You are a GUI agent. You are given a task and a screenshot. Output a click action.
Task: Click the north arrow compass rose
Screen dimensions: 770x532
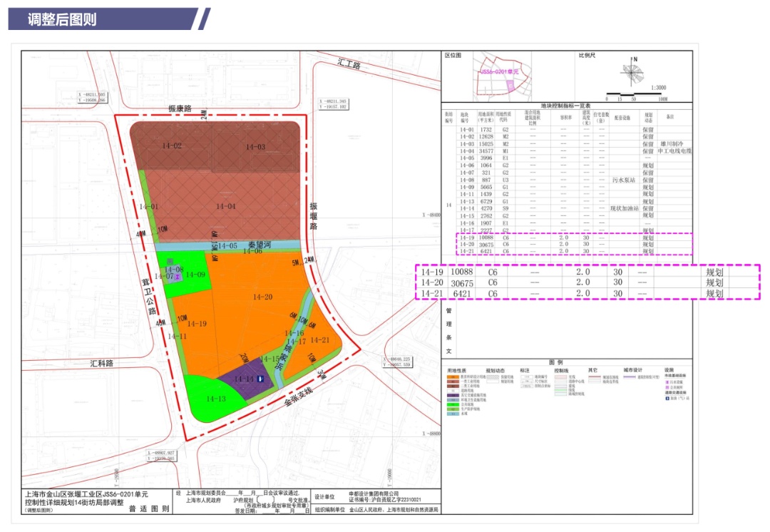tap(632, 71)
